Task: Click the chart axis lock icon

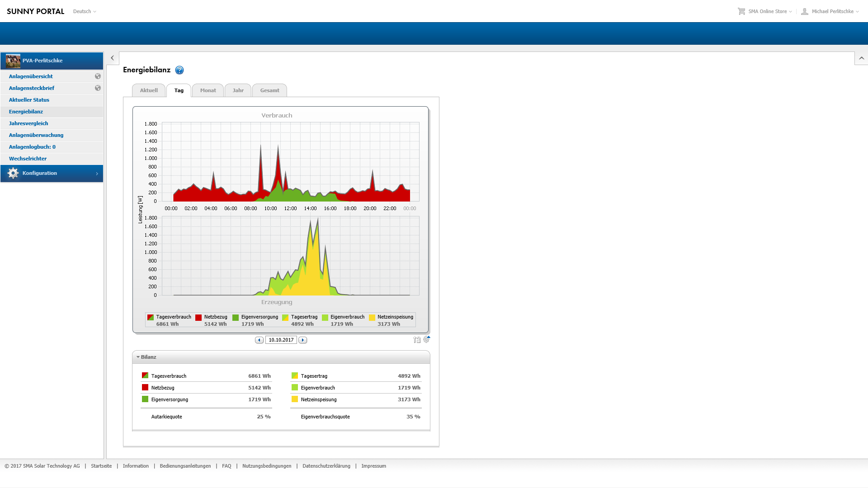Action: click(x=417, y=340)
